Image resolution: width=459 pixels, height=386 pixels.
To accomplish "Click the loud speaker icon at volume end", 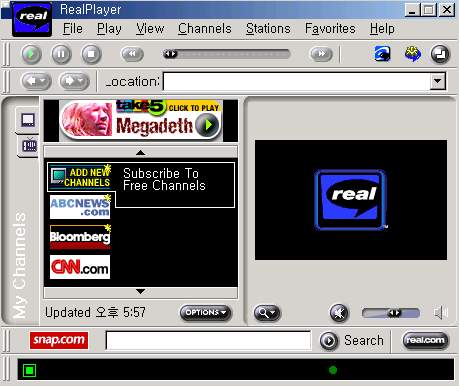I will click(x=441, y=313).
